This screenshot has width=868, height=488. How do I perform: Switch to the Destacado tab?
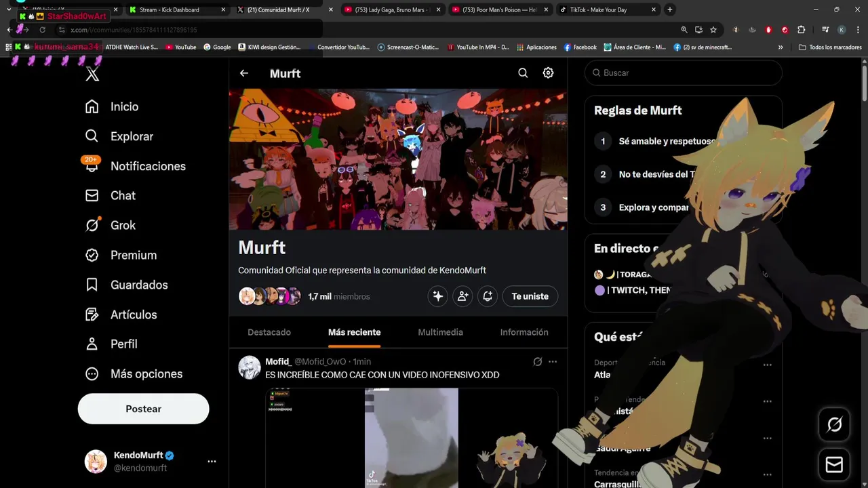tap(269, 332)
